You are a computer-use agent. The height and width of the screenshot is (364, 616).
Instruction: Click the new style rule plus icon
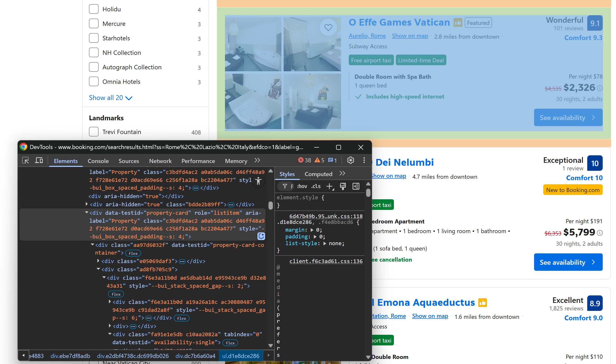329,186
